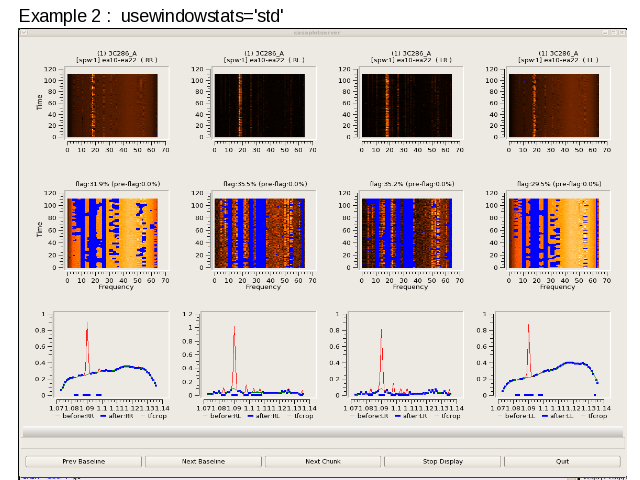Image resolution: width=640 pixels, height=480 pixels.
Task: Click the heading text usewindowstats='std'
Action: (x=202, y=16)
